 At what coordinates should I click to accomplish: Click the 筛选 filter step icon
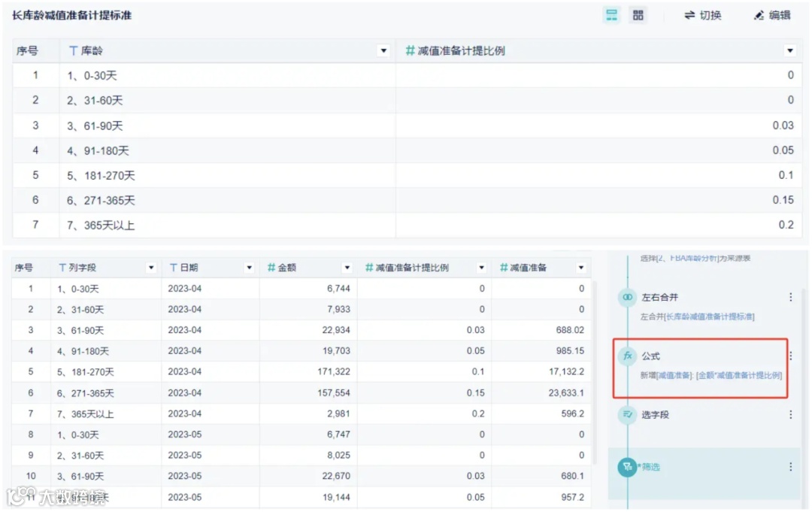627,467
